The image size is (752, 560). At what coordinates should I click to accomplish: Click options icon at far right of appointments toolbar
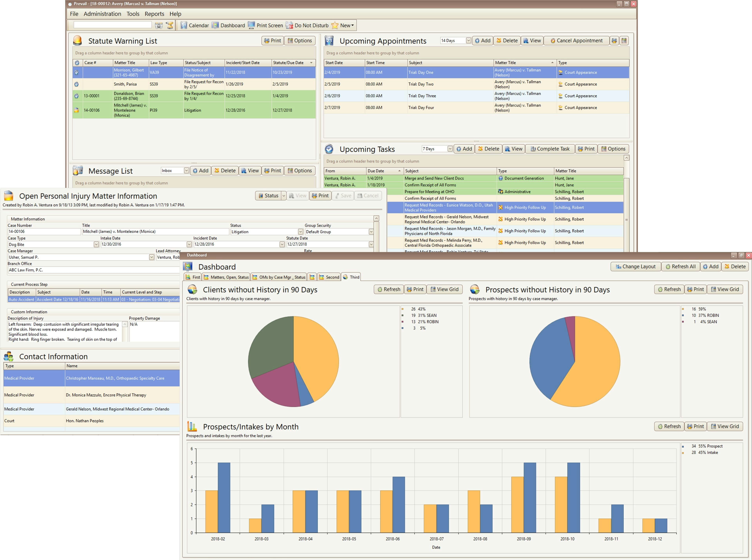(x=624, y=41)
